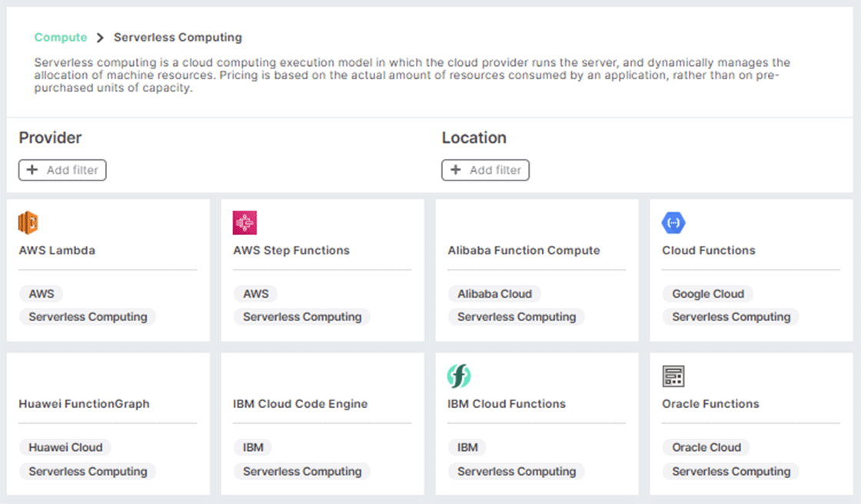The height and width of the screenshot is (504, 861).
Task: Open Cloud Functions card title
Action: 708,250
